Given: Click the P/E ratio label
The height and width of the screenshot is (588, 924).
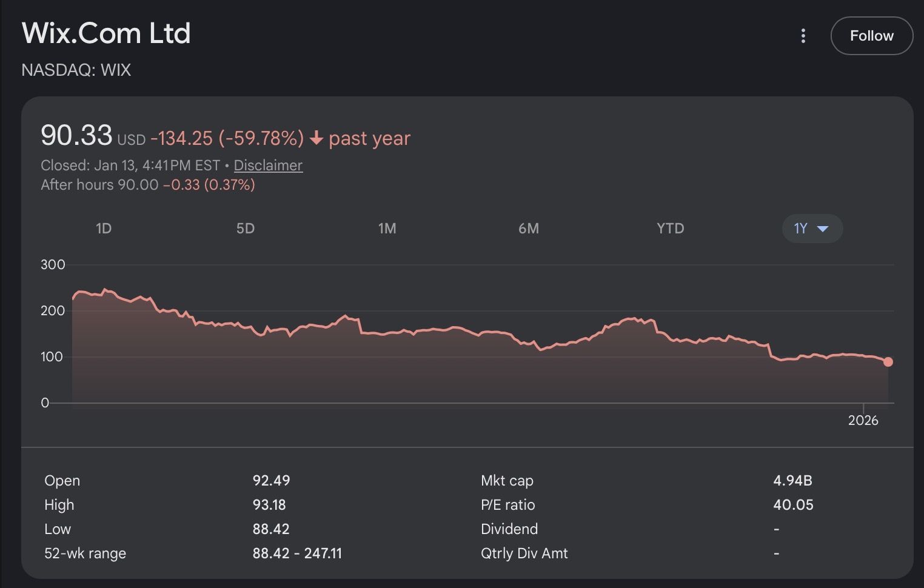Looking at the screenshot, I should coord(508,505).
